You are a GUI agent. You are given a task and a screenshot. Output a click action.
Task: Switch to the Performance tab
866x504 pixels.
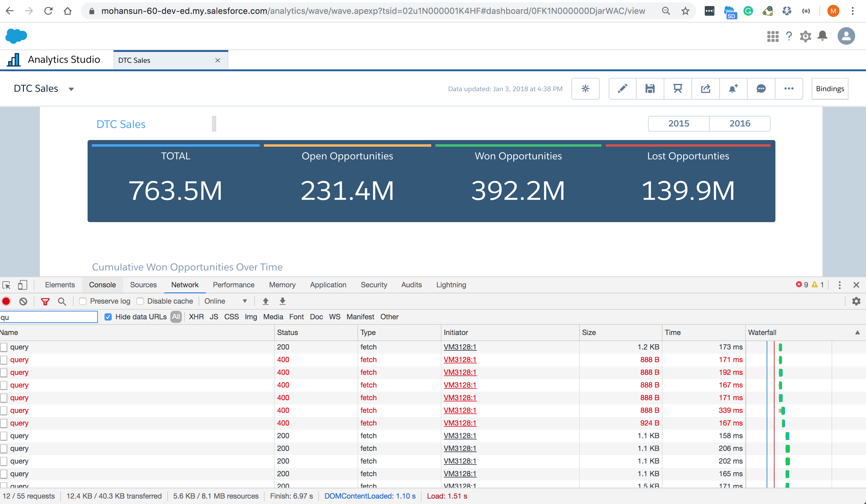[234, 285]
